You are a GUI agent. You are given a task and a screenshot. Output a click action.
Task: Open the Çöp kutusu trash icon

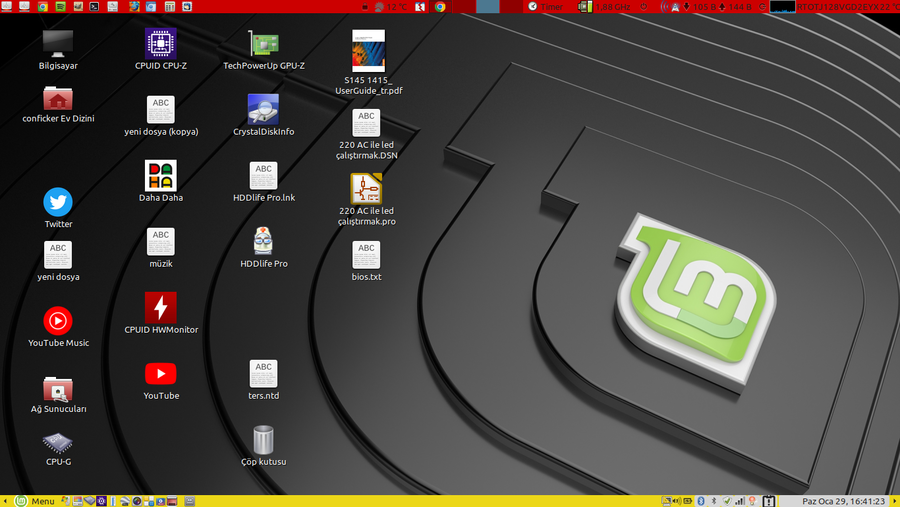[x=263, y=440]
